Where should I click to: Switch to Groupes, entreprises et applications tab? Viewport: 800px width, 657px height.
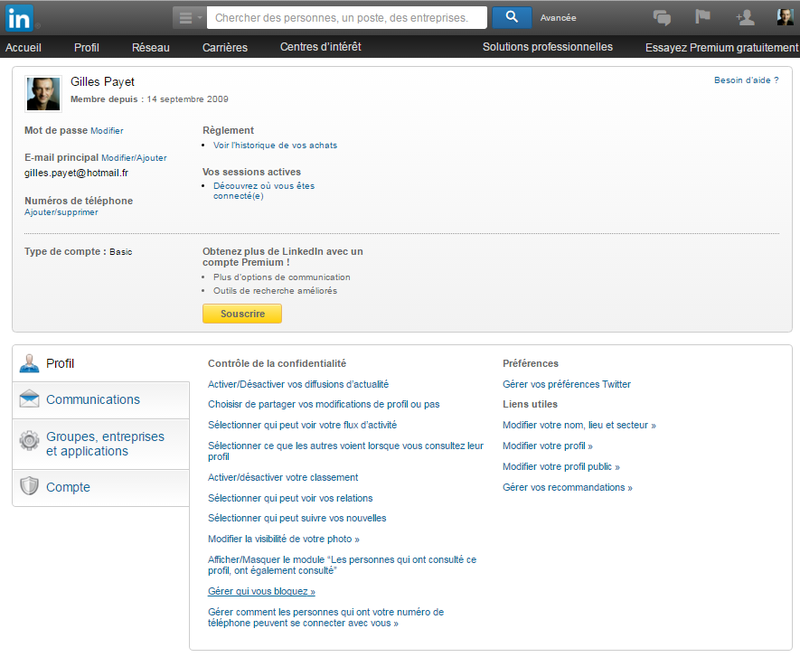point(101,444)
